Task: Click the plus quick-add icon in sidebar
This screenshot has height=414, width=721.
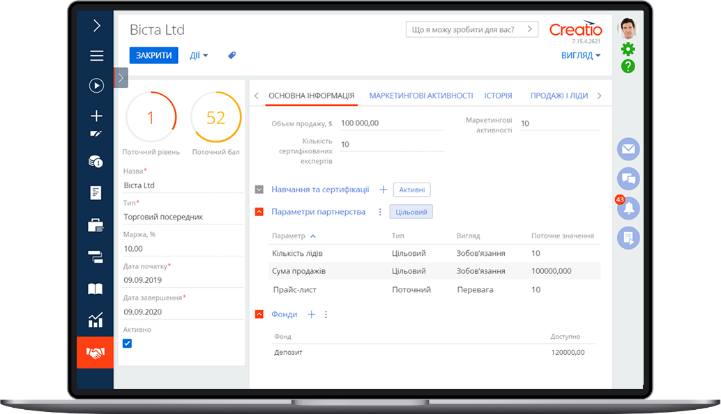Action: [x=96, y=116]
